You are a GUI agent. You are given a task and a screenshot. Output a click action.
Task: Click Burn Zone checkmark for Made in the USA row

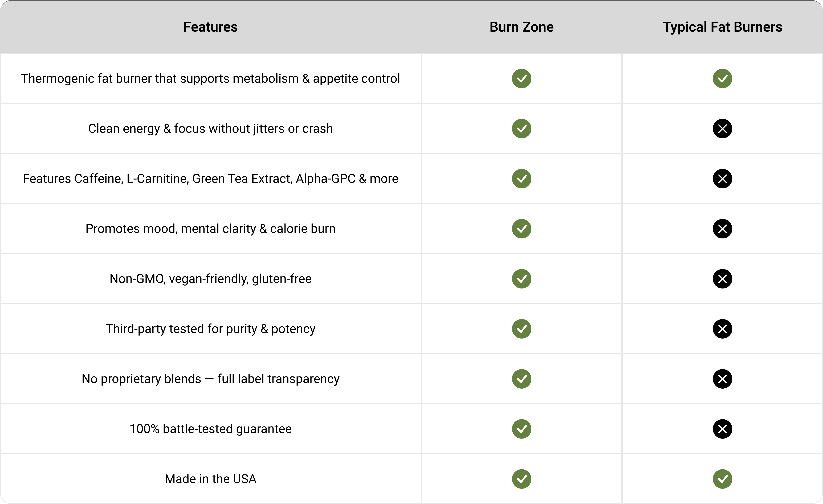tap(521, 479)
